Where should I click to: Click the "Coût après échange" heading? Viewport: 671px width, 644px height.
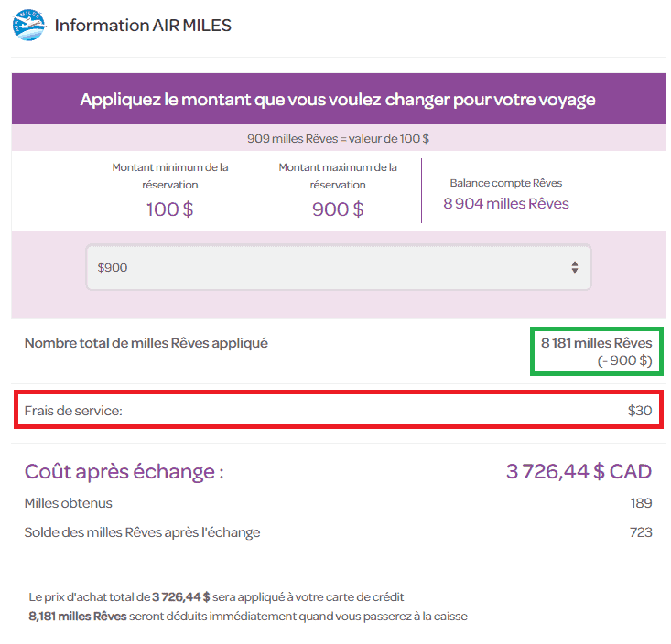[x=124, y=472]
